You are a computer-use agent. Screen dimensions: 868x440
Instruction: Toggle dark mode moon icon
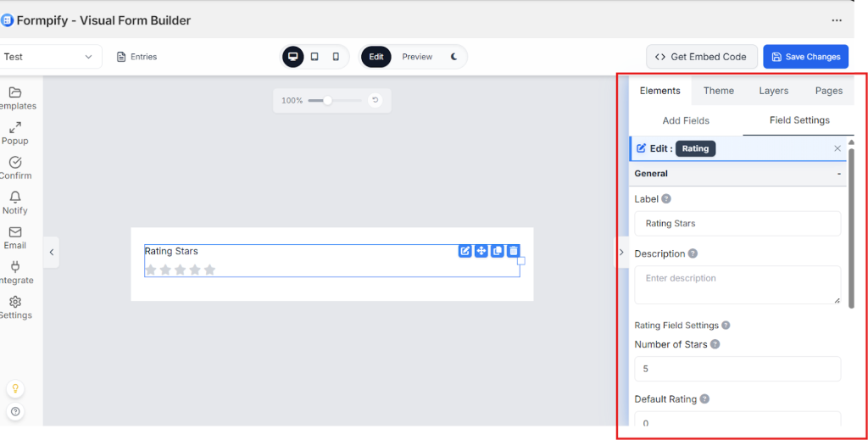coord(453,57)
